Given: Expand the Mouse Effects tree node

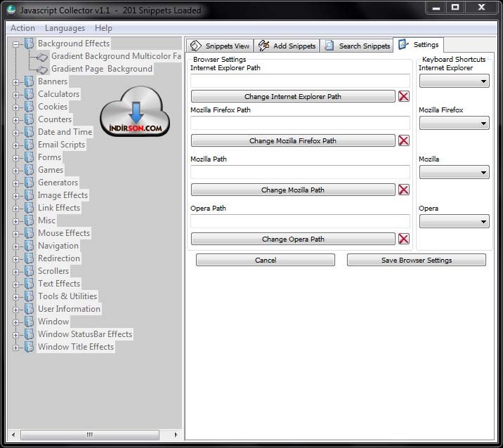Looking at the screenshot, I should click(15, 234).
